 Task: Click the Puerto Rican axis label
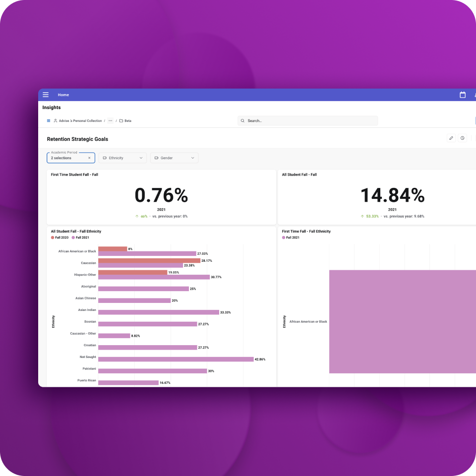click(x=87, y=380)
